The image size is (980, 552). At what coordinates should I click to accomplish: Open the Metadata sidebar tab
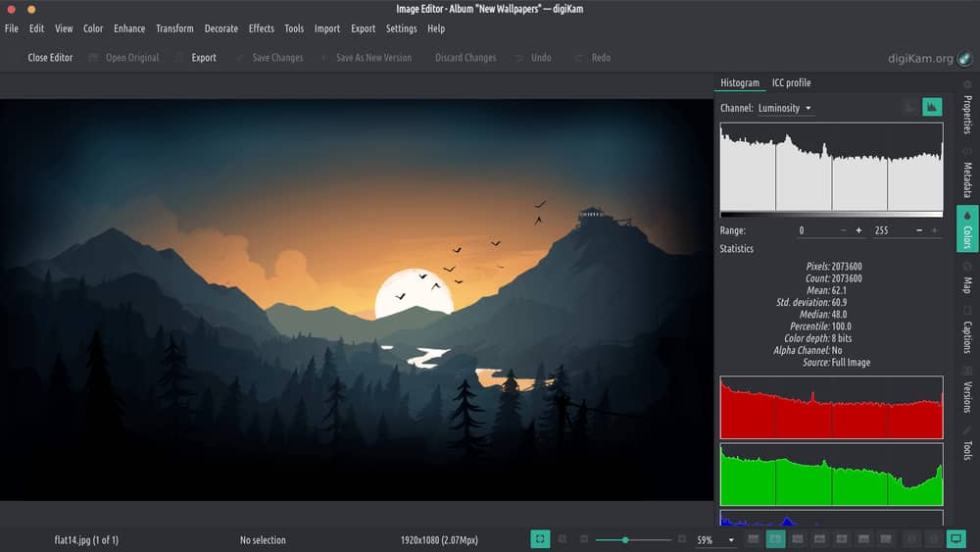click(x=967, y=175)
